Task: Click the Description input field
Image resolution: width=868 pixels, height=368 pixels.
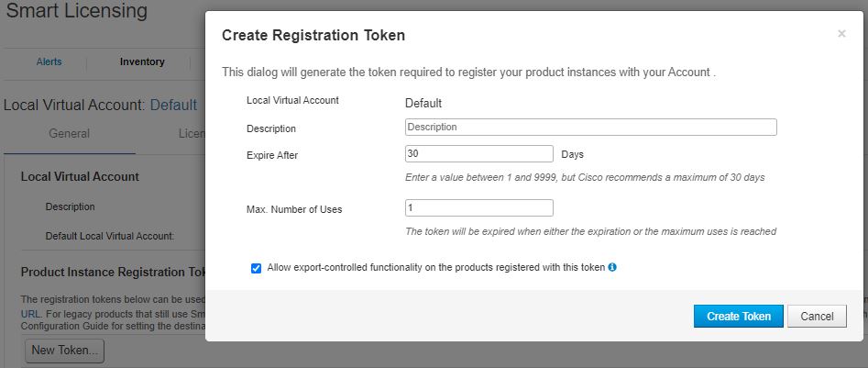Action: 590,127
